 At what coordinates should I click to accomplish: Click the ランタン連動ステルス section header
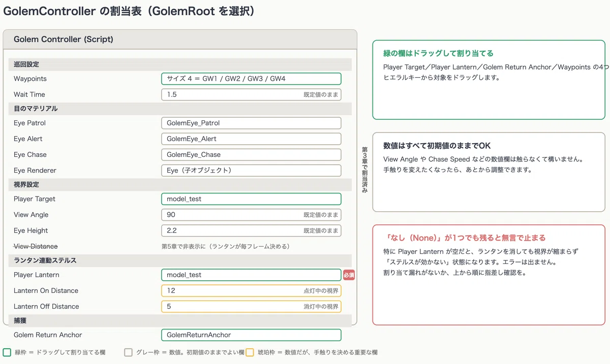(x=180, y=260)
